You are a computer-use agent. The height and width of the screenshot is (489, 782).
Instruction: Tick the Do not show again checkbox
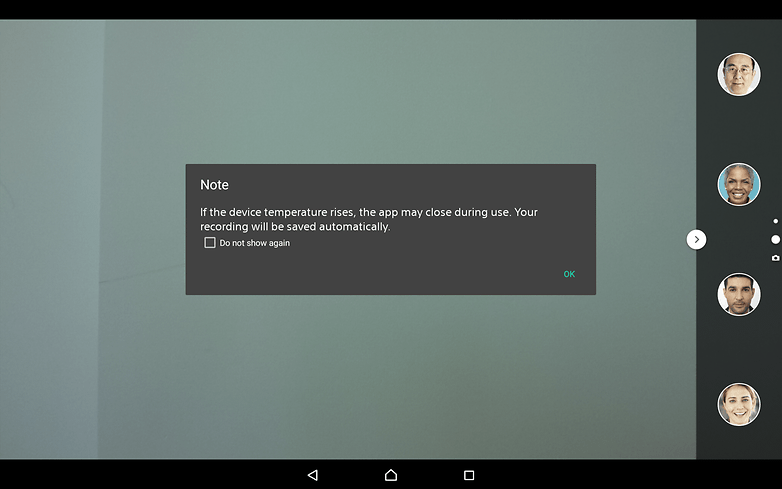tap(210, 243)
